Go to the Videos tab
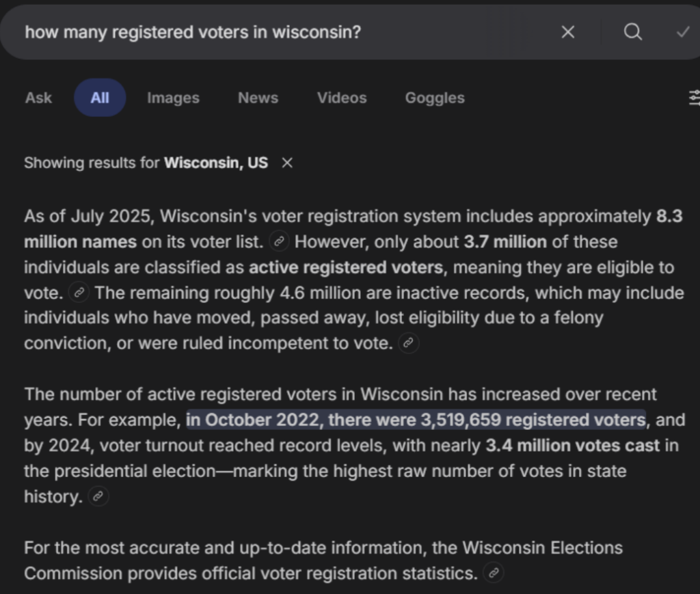This screenshot has height=594, width=700. click(x=341, y=98)
